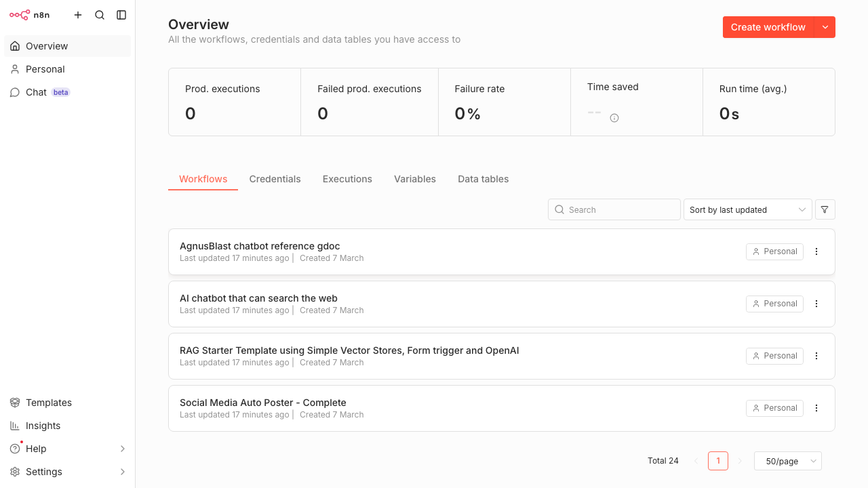Image resolution: width=868 pixels, height=488 pixels.
Task: Open the Sort by last updated dropdown
Action: (x=747, y=210)
